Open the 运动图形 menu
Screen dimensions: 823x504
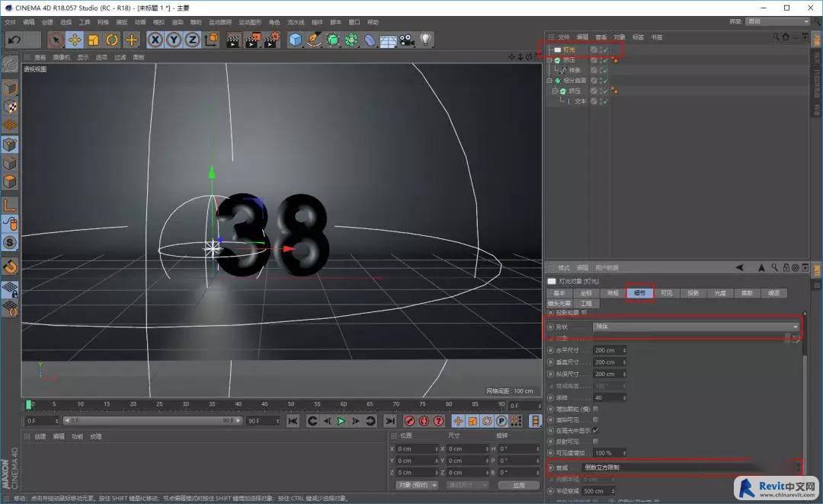tap(250, 22)
